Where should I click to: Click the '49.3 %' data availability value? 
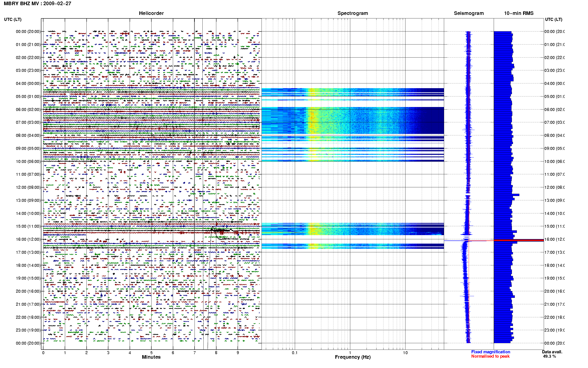549,356
